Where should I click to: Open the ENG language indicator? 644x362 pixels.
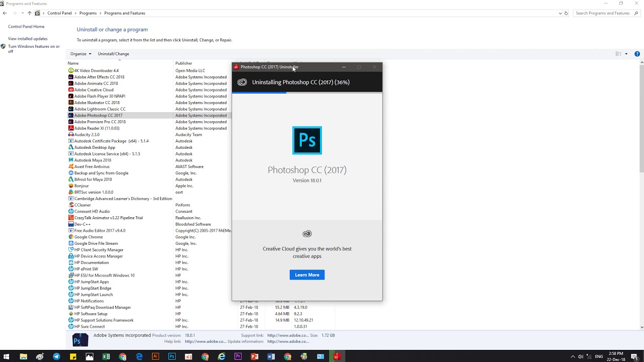(x=599, y=356)
